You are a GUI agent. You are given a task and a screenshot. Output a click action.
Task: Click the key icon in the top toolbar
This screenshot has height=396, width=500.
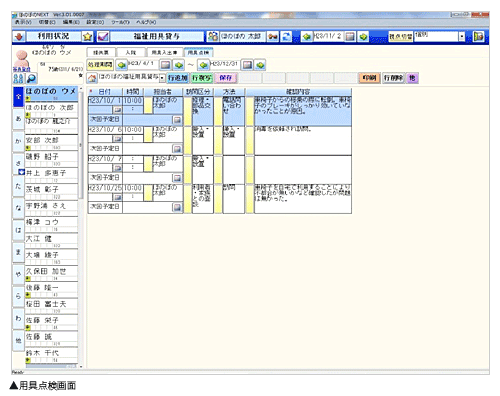click(x=273, y=36)
